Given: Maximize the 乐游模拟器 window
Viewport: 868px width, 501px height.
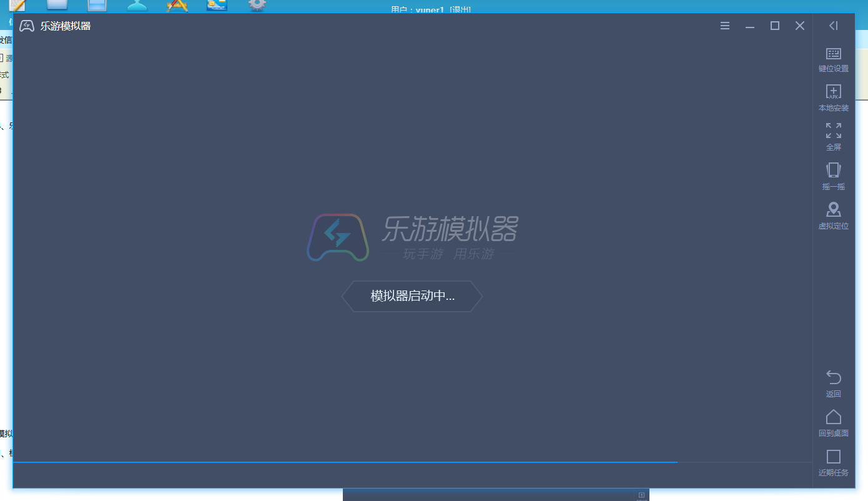Looking at the screenshot, I should point(775,26).
